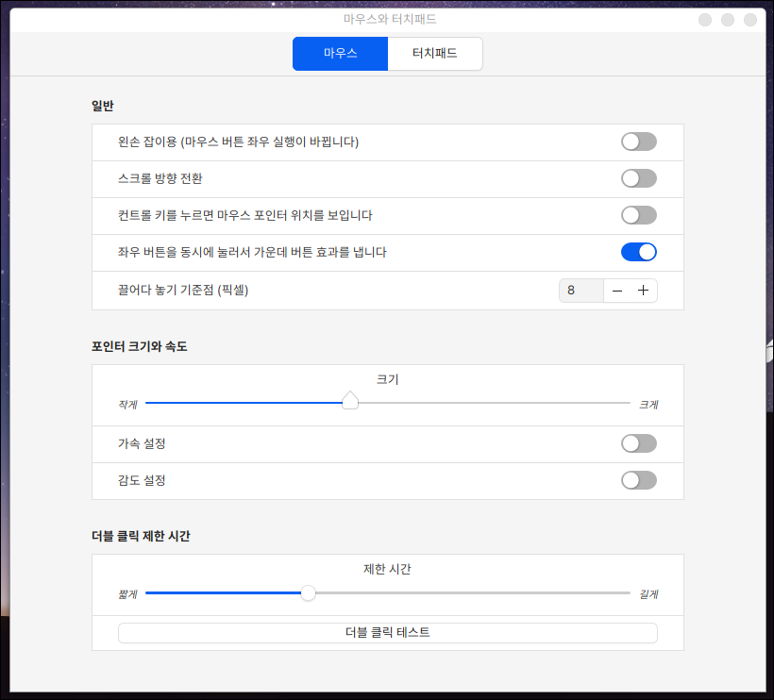
Task: Increase drag threshold with the plus button
Action: point(644,291)
